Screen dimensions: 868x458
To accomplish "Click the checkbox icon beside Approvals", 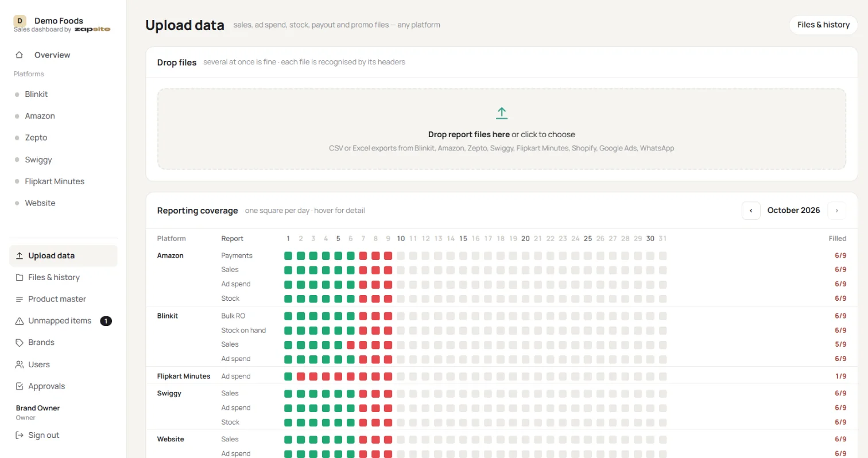I will point(20,386).
